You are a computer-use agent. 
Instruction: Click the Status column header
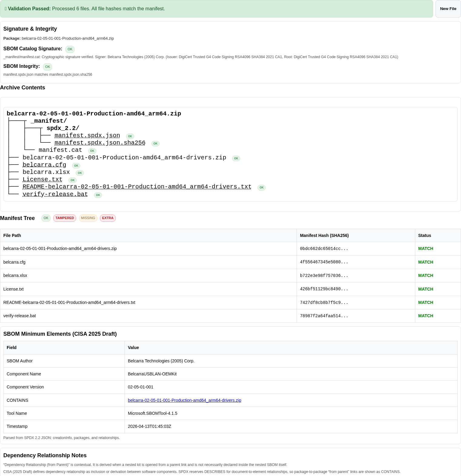coord(438,235)
